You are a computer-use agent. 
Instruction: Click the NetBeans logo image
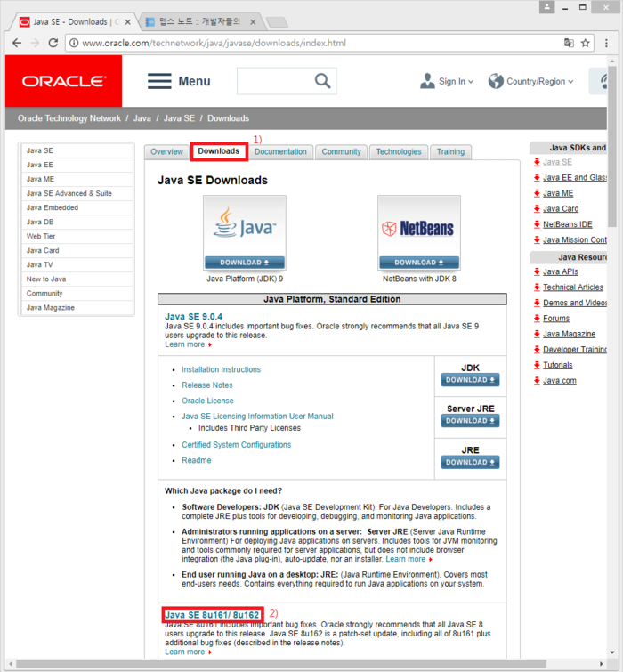(418, 227)
